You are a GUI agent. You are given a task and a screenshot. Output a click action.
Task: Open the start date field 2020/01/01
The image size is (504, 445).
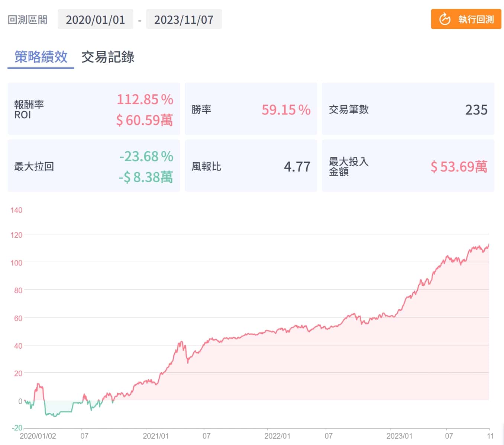(x=96, y=19)
